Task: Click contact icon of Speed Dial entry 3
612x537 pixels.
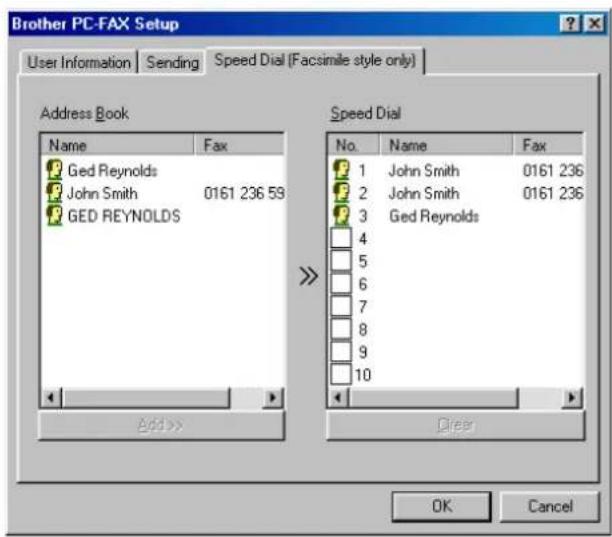Action: click(342, 215)
